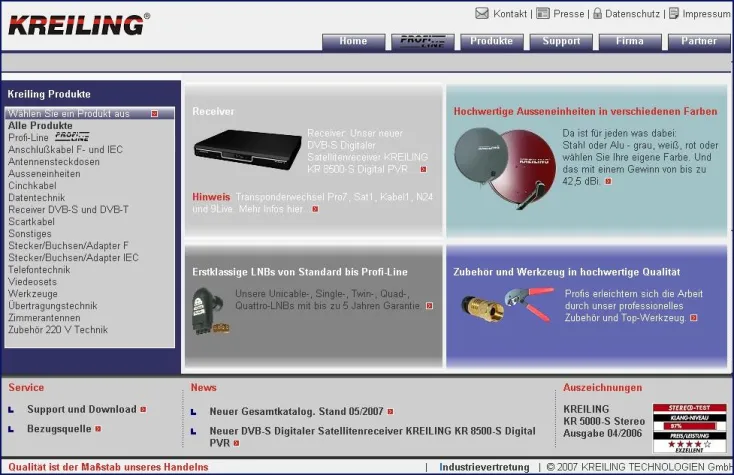
Task: Choose Receiver DVB-S und DVB-T from list
Action: tap(68, 209)
